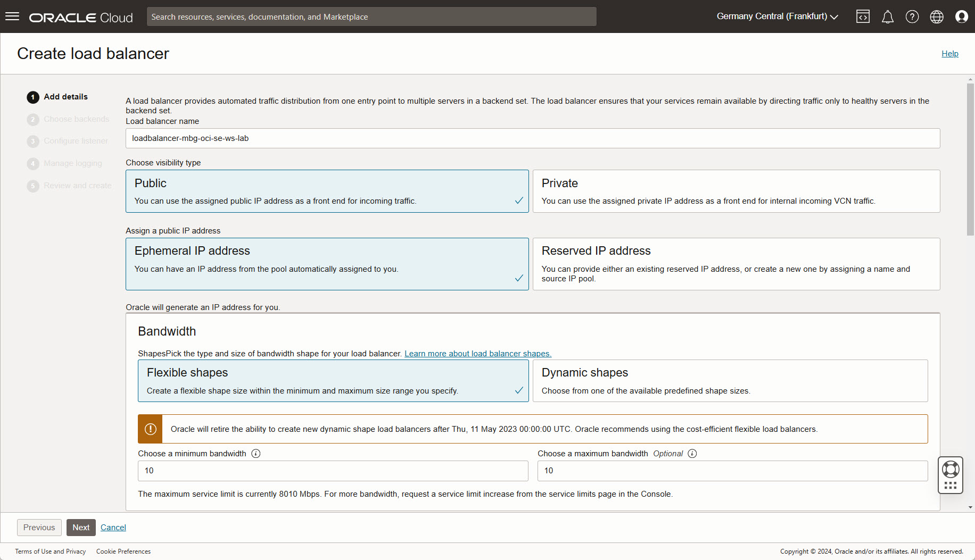Go to Review and create step
The image size is (975, 560).
tap(69, 186)
